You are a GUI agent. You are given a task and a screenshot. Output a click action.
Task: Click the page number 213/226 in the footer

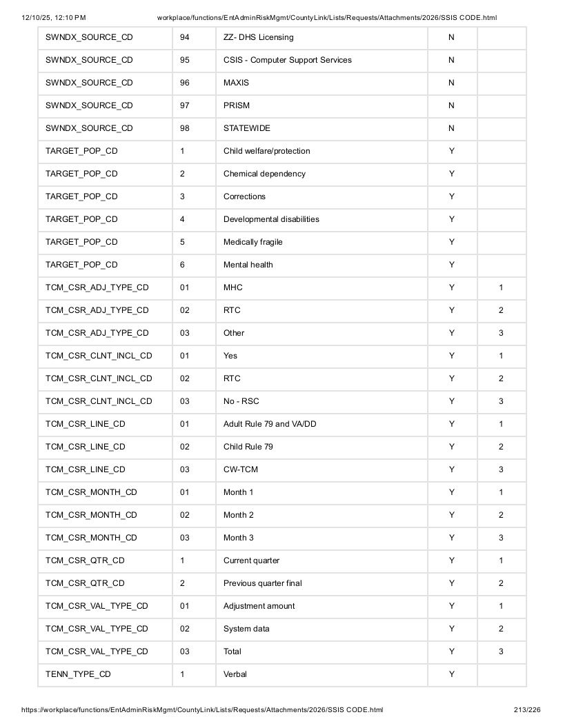(527, 709)
